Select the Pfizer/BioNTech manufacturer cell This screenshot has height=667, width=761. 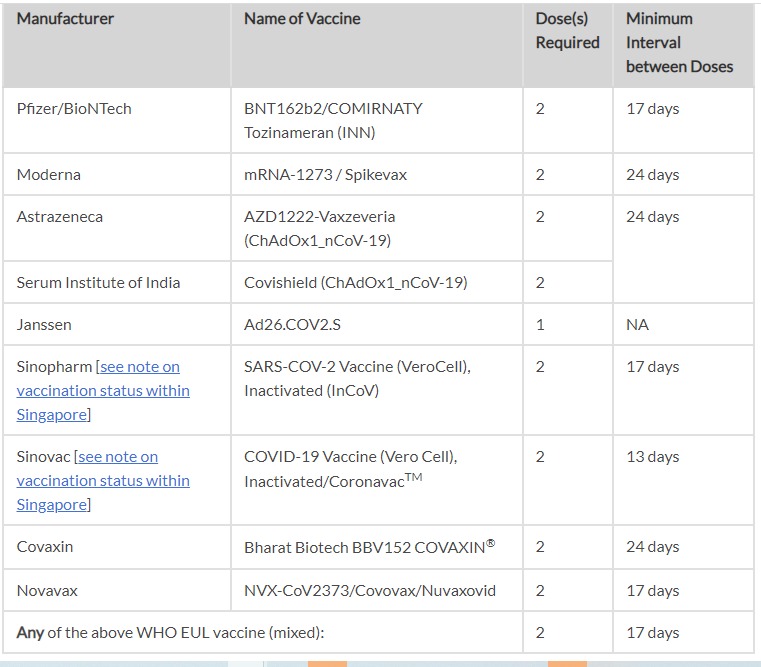coord(74,109)
